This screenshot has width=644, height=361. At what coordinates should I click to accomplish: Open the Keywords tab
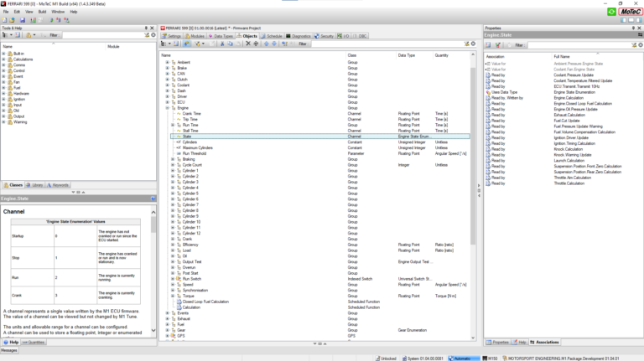tap(58, 185)
